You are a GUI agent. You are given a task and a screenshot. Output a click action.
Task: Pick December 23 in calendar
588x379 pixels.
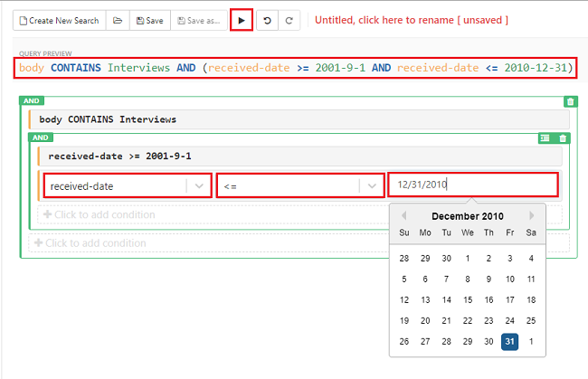488,321
